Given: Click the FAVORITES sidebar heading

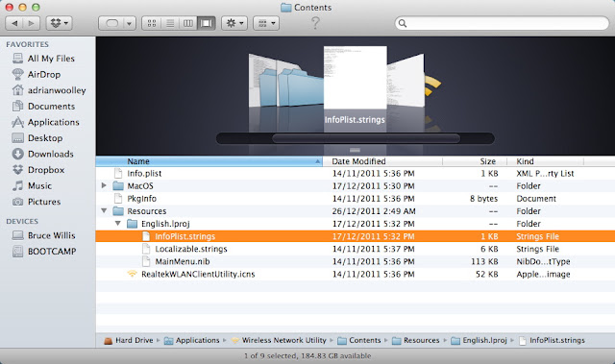Looking at the screenshot, I should coord(28,44).
